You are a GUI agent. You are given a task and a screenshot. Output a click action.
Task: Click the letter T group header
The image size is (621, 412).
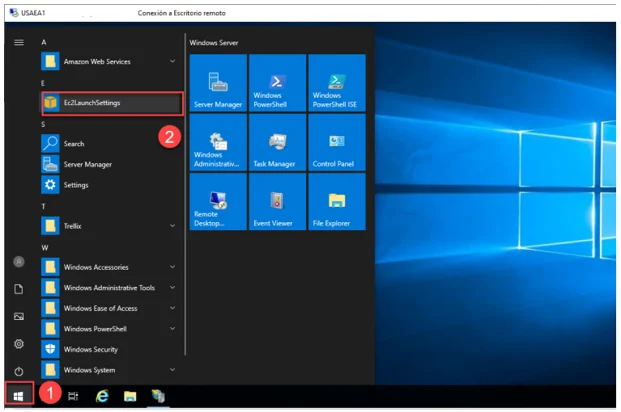[43, 206]
